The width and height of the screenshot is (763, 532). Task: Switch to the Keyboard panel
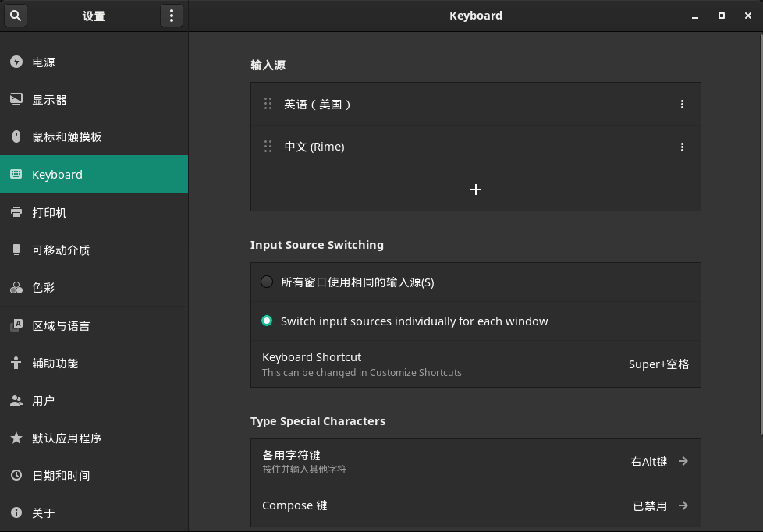click(57, 174)
